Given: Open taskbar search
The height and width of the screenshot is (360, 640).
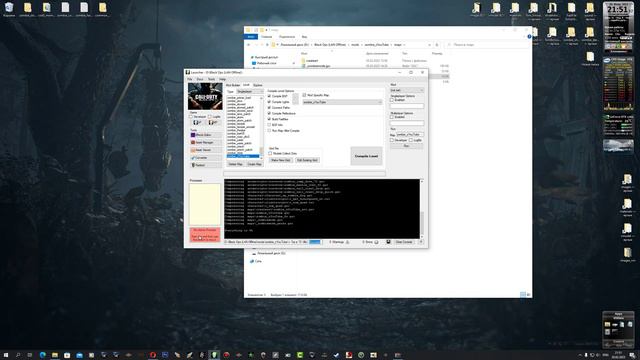Looking at the screenshot, I should tap(18, 355).
